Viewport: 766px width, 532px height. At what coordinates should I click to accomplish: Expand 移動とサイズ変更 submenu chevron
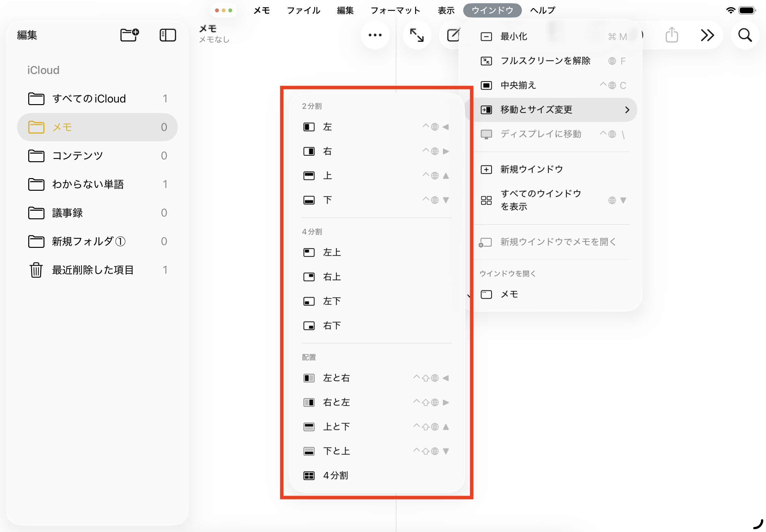(627, 110)
